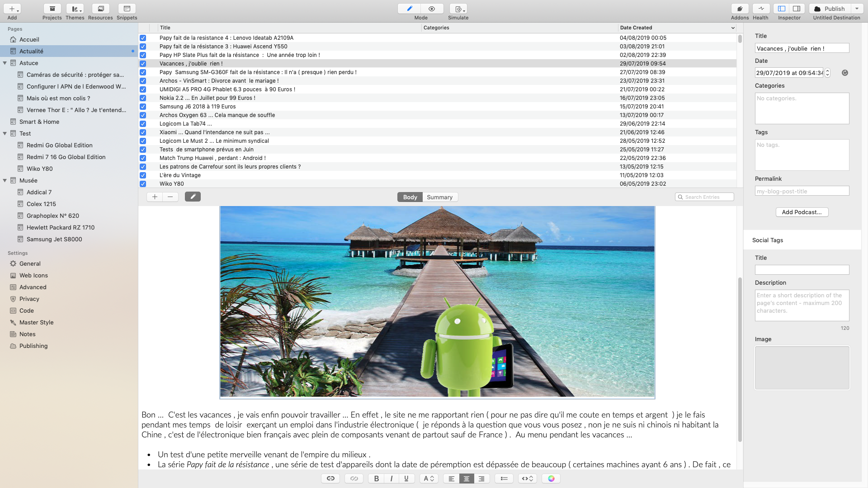
Task: Collapse the Test page group
Action: [x=5, y=133]
